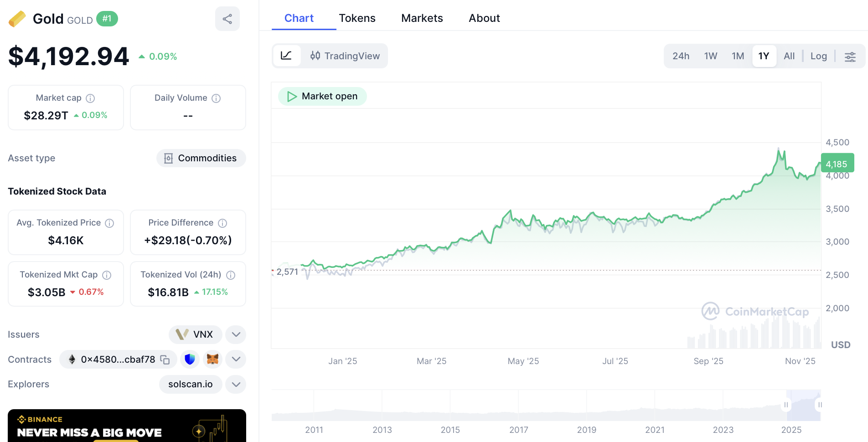Click the Commodities asset type button
868x442 pixels.
tap(201, 158)
